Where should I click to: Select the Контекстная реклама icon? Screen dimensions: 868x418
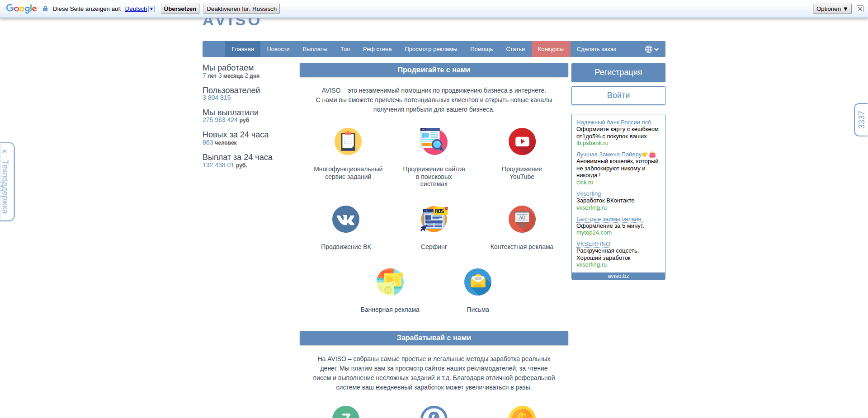(x=522, y=219)
